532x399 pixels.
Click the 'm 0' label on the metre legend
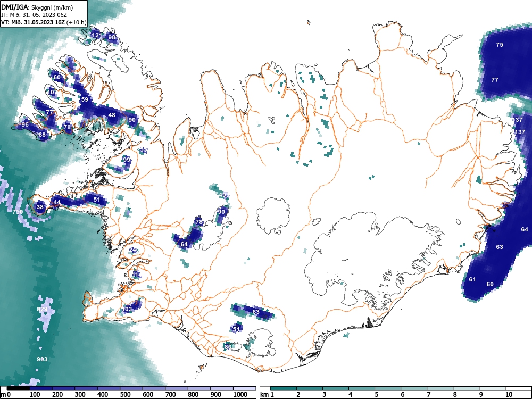(x=6, y=395)
